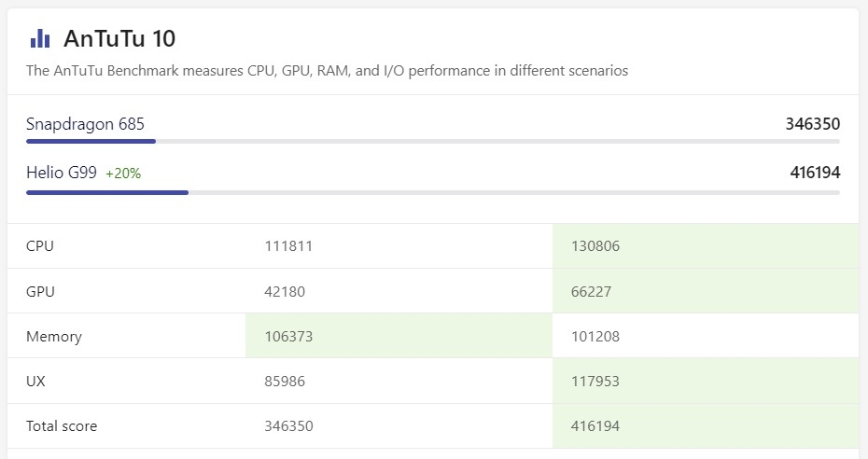Image resolution: width=868 pixels, height=459 pixels.
Task: Click the Memory row label
Action: point(54,336)
